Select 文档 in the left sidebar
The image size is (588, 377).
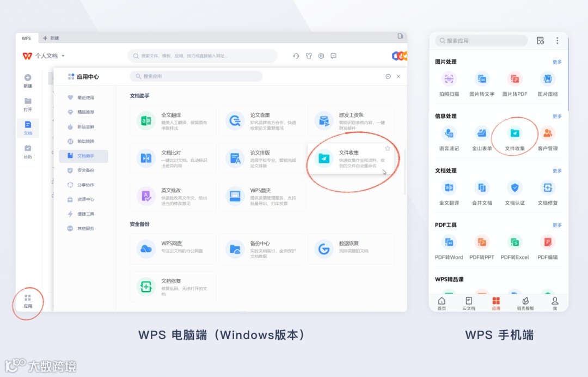(28, 128)
